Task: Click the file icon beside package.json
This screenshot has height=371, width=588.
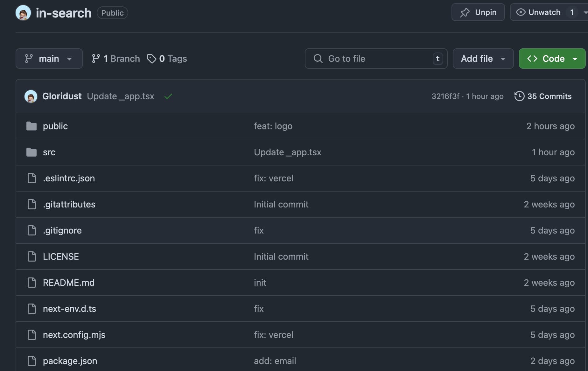Action: pos(32,361)
